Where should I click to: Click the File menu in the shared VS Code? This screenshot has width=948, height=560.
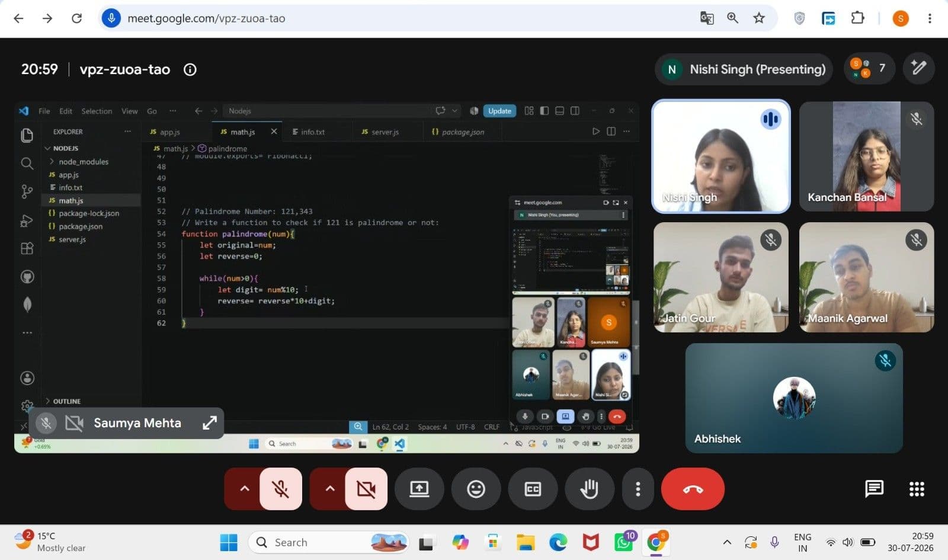(44, 111)
